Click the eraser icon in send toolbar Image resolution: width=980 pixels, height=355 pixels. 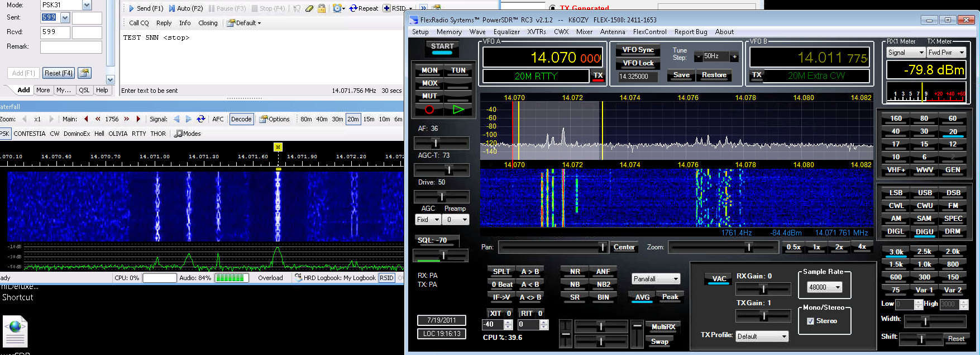point(309,8)
